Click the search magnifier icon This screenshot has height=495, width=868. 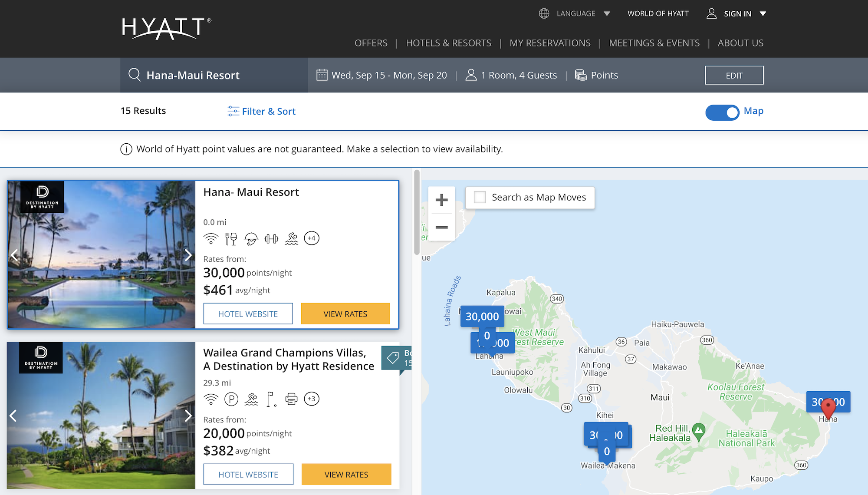[135, 75]
